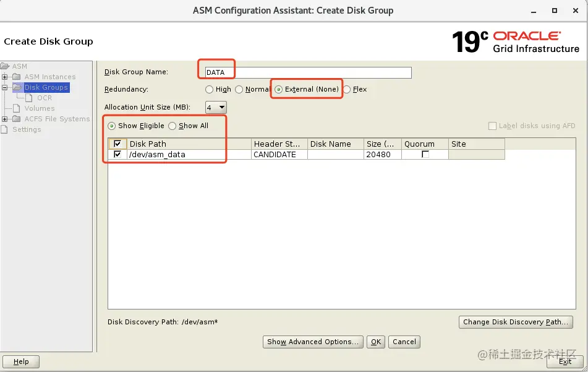The height and width of the screenshot is (372, 588).
Task: Click the Disk Name column header
Action: point(336,144)
